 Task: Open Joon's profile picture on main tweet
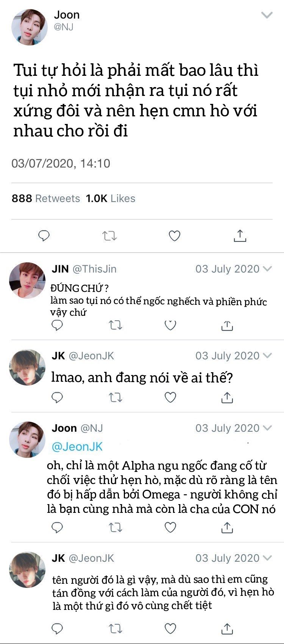click(29, 27)
